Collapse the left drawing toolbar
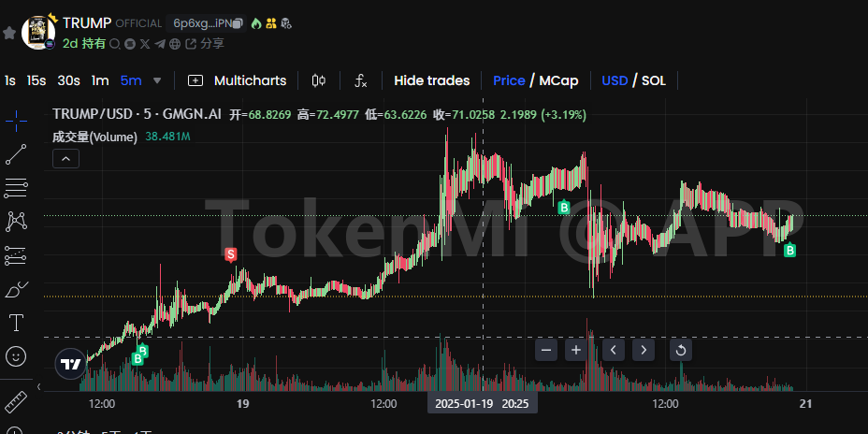868x434 pixels. coord(38,386)
